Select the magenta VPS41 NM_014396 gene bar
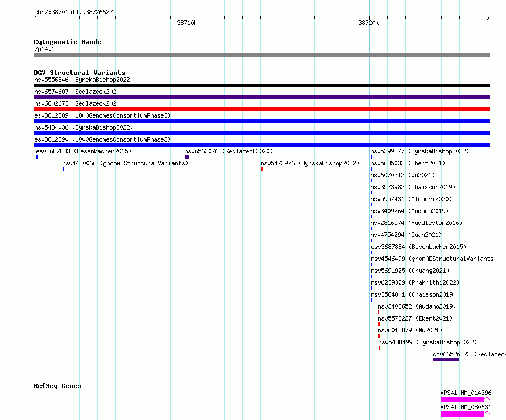The height and width of the screenshot is (420, 506). coord(462,400)
